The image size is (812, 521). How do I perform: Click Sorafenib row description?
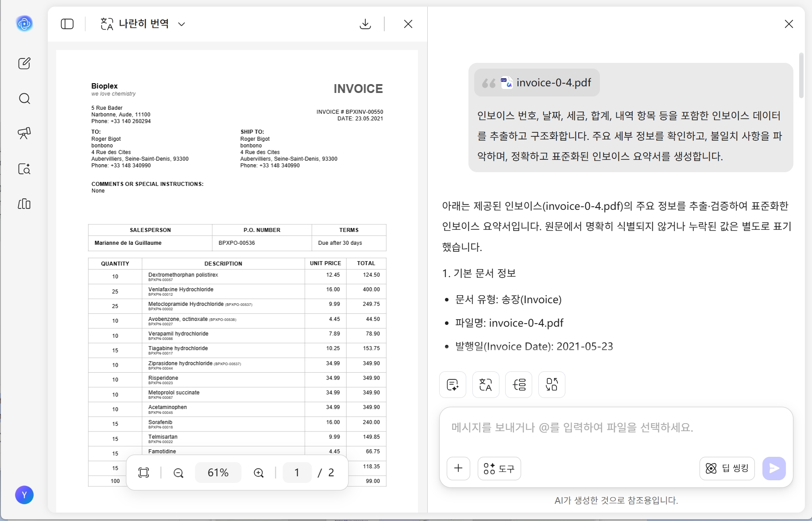(160, 422)
